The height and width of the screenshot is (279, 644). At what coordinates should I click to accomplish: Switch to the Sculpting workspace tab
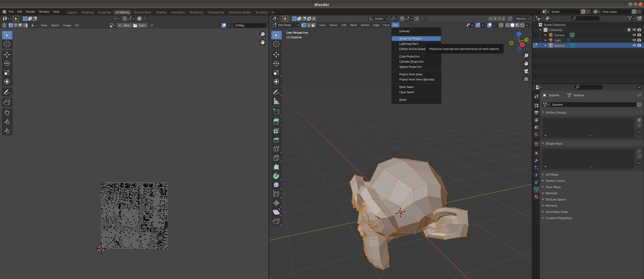pyautogui.click(x=104, y=12)
